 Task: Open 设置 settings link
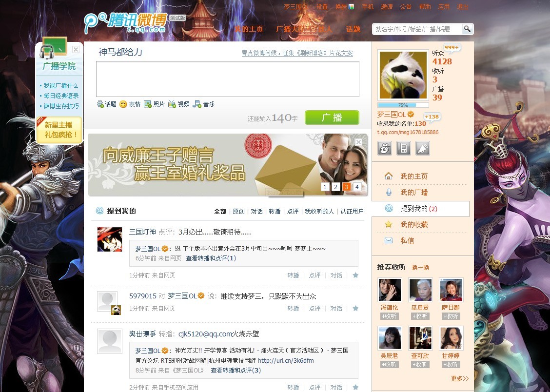tap(322, 7)
